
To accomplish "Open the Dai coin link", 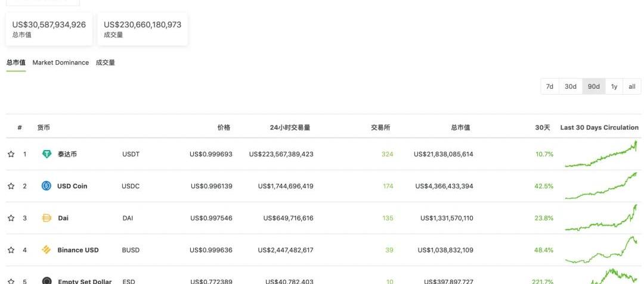I will pos(63,218).
